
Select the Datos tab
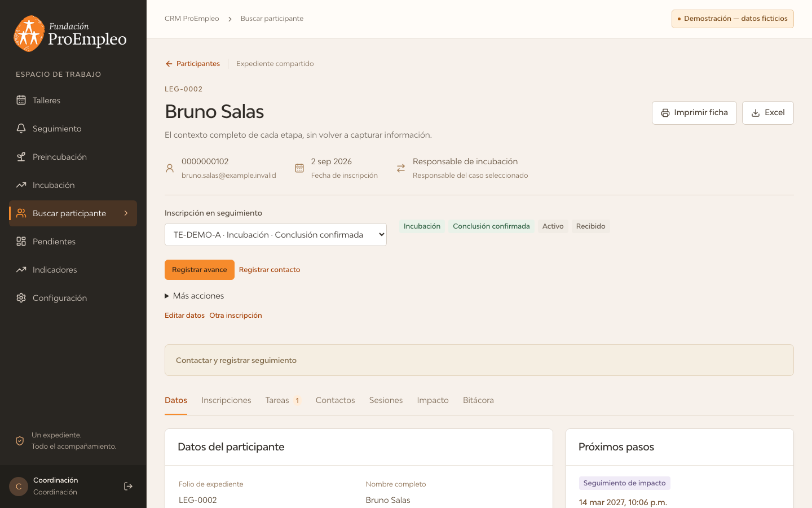[x=176, y=400]
